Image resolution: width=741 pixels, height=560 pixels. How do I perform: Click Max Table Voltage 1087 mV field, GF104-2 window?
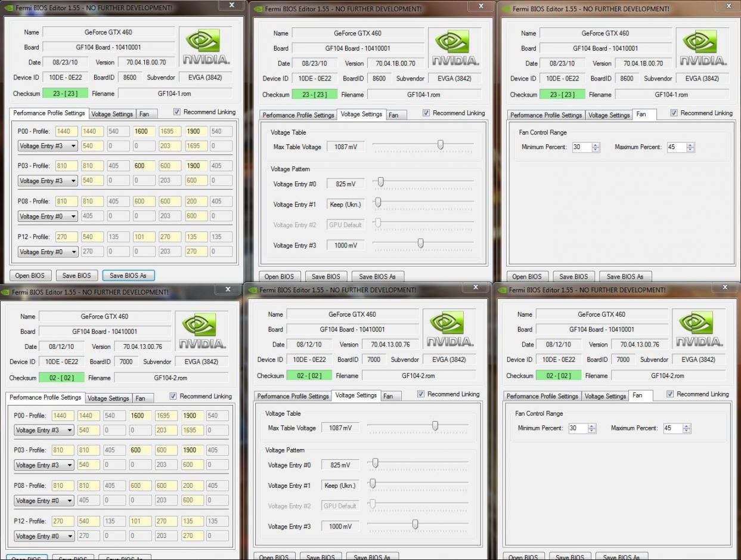point(340,428)
